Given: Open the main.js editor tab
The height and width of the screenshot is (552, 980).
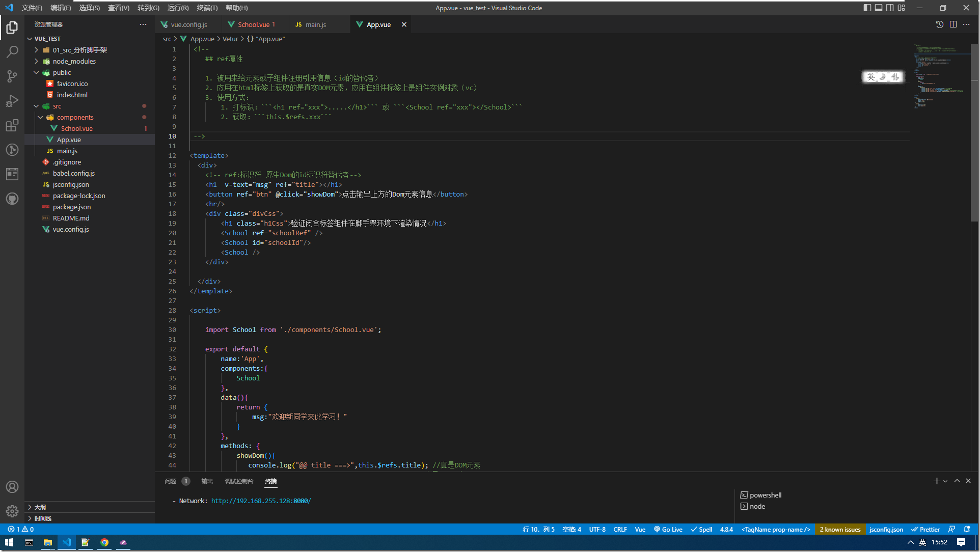Looking at the screenshot, I should pyautogui.click(x=319, y=24).
